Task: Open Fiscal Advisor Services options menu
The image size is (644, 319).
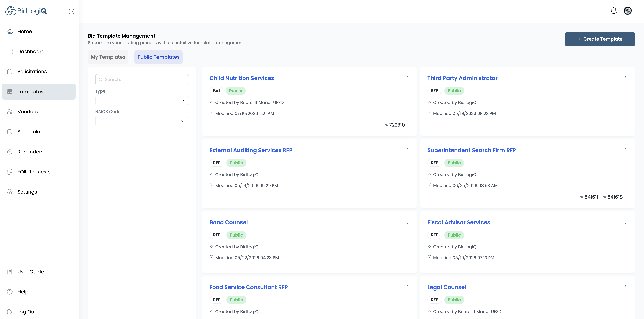Action: pos(626,222)
